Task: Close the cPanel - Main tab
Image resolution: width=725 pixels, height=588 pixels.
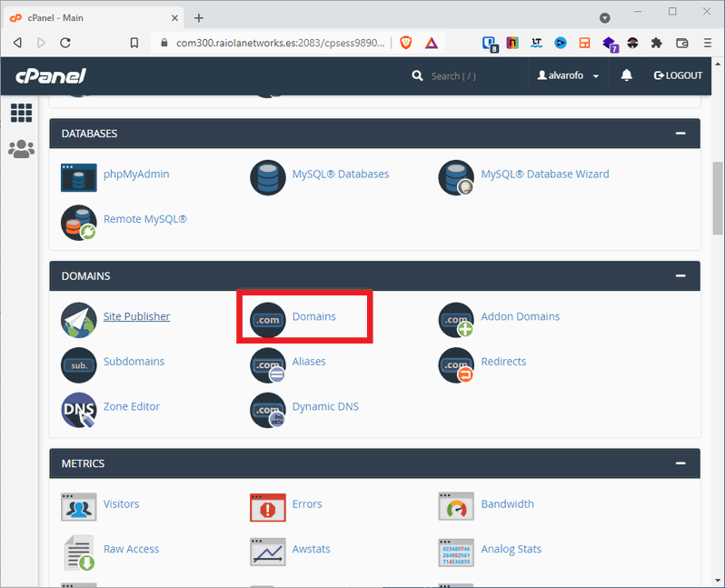Action: [x=174, y=18]
